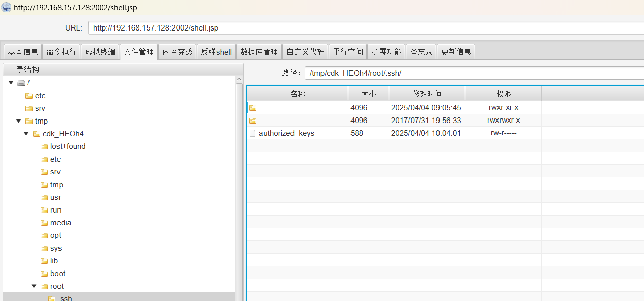The height and width of the screenshot is (301, 644).
Task: Click the rwxrwxr-x permission cell
Action: tap(503, 121)
